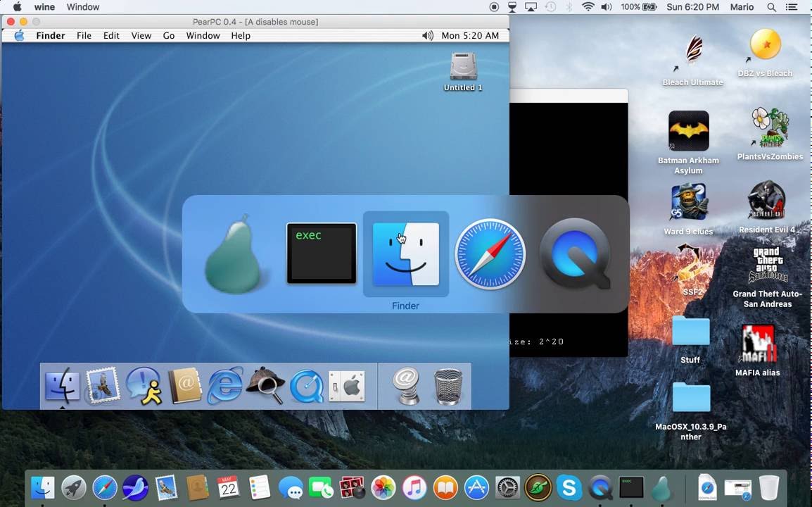812x507 pixels.
Task: Click the volume icon in guest menu bar
Action: pos(427,35)
